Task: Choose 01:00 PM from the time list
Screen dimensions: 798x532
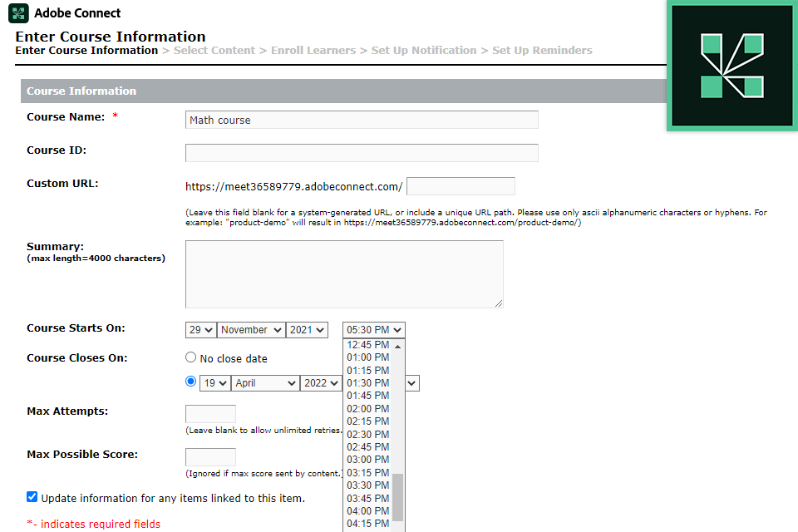Action: 368,357
